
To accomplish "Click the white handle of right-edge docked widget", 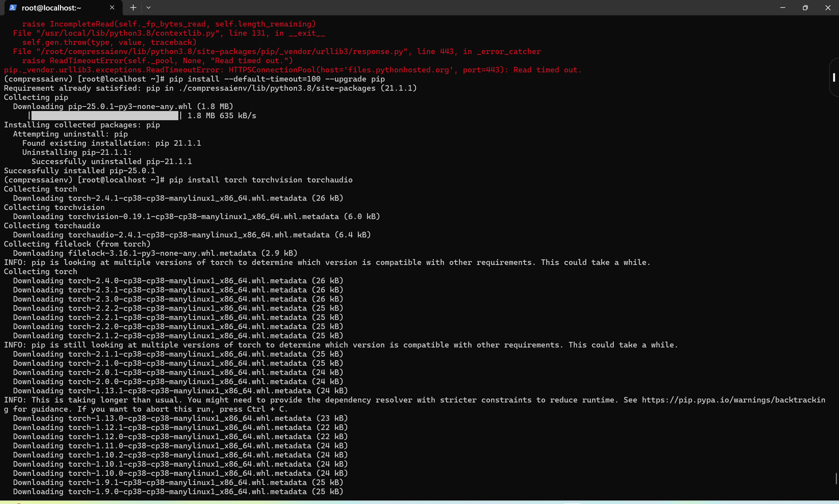I will coord(834,77).
